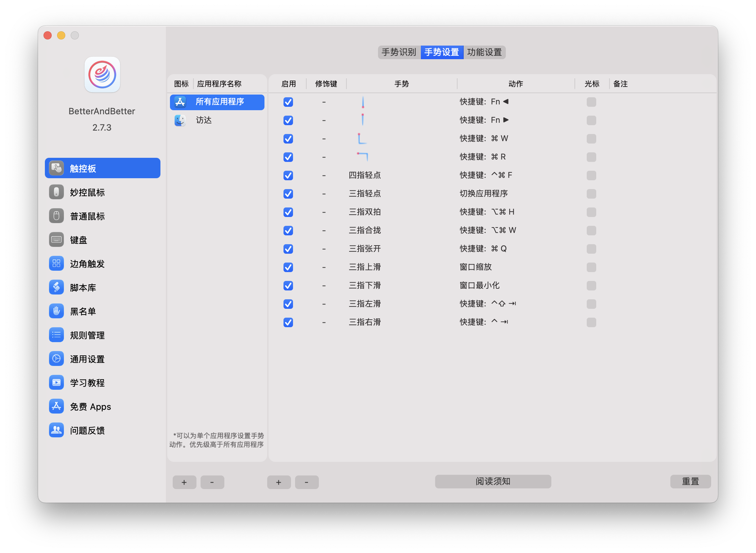Toggle cursor checkbox for ⌘ W gesture
The image size is (756, 553).
pyautogui.click(x=591, y=139)
